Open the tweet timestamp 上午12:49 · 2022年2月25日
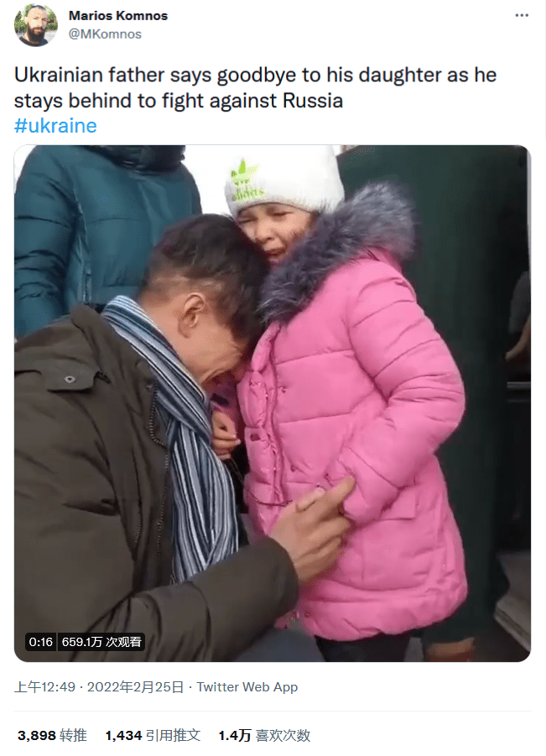 pos(99,686)
